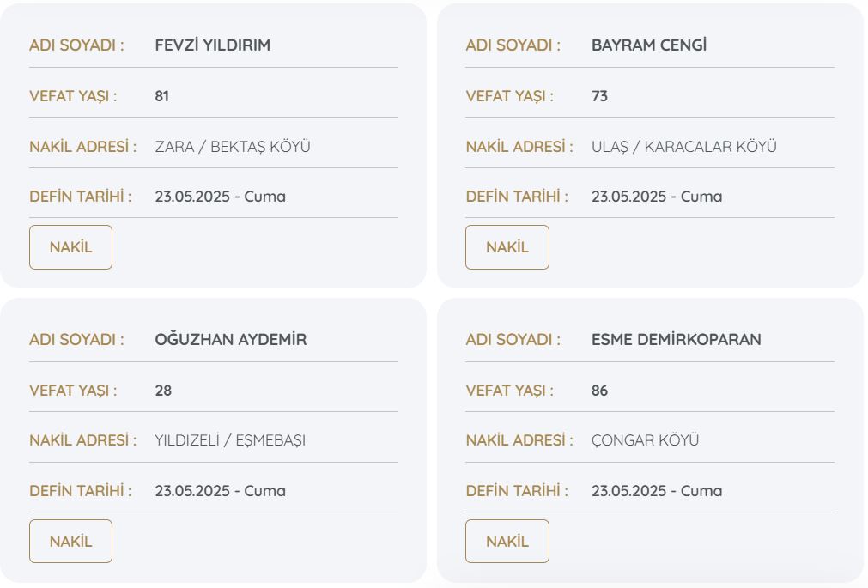
Task: Select the death age value 86
Action: pos(599,391)
